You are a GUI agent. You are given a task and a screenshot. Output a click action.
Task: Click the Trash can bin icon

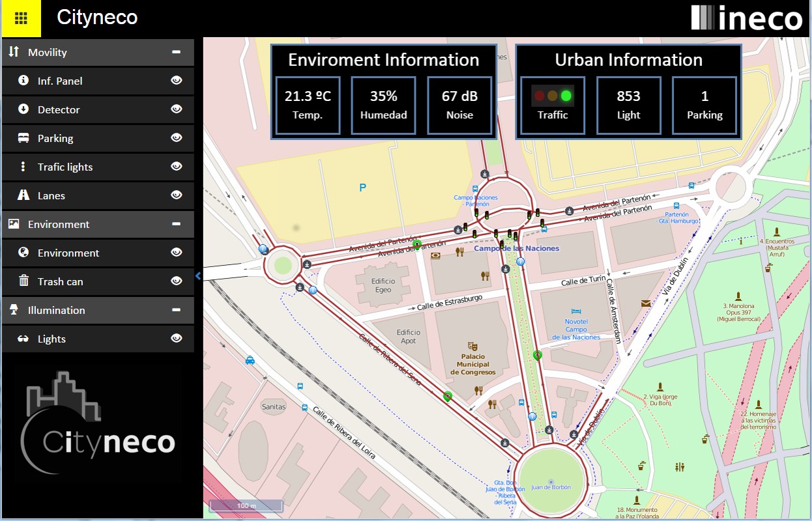click(x=23, y=281)
